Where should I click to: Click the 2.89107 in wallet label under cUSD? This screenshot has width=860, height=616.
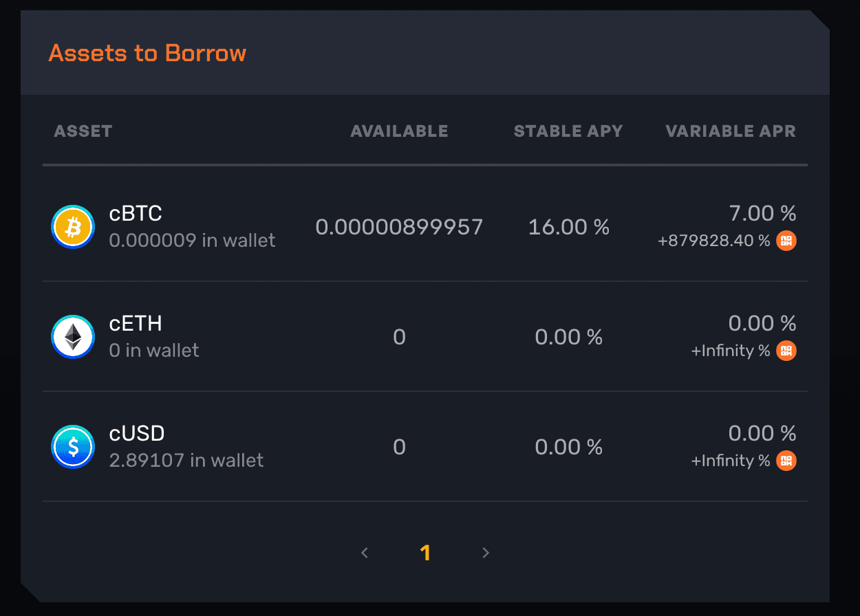coord(186,461)
